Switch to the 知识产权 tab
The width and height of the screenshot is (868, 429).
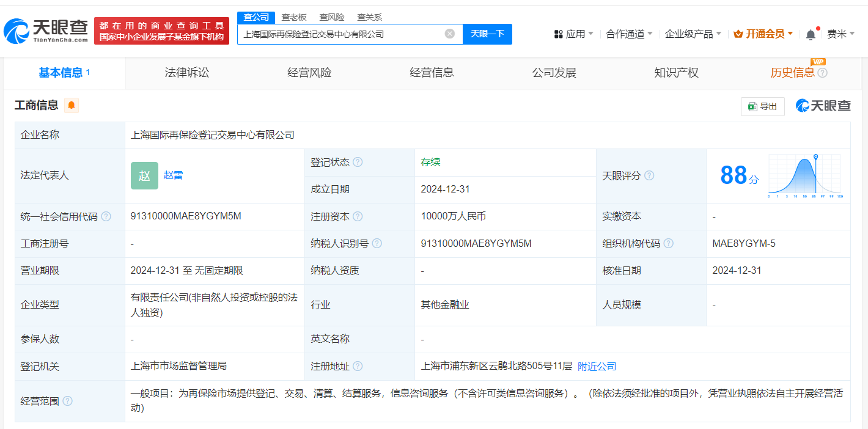[676, 73]
